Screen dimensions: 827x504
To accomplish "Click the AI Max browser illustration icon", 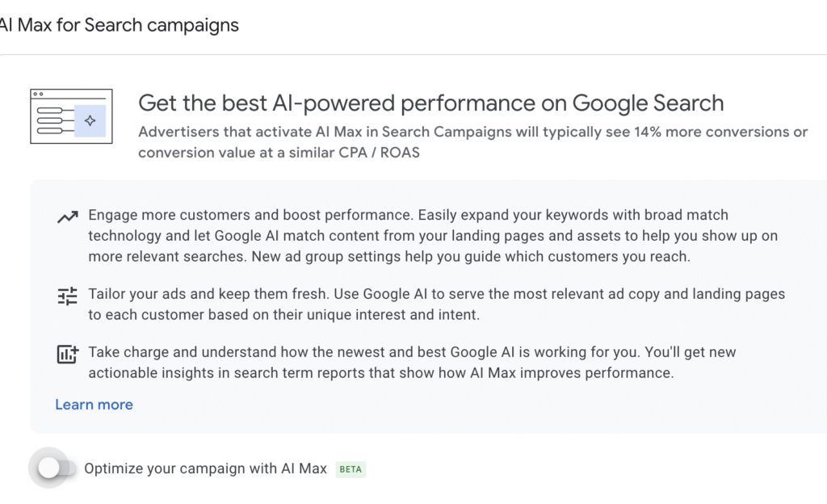I will [x=71, y=116].
